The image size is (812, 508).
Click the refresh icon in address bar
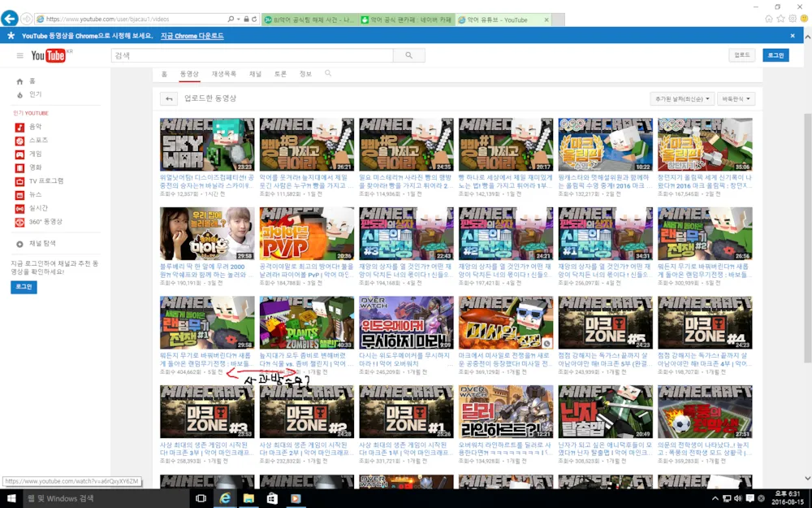(x=254, y=20)
